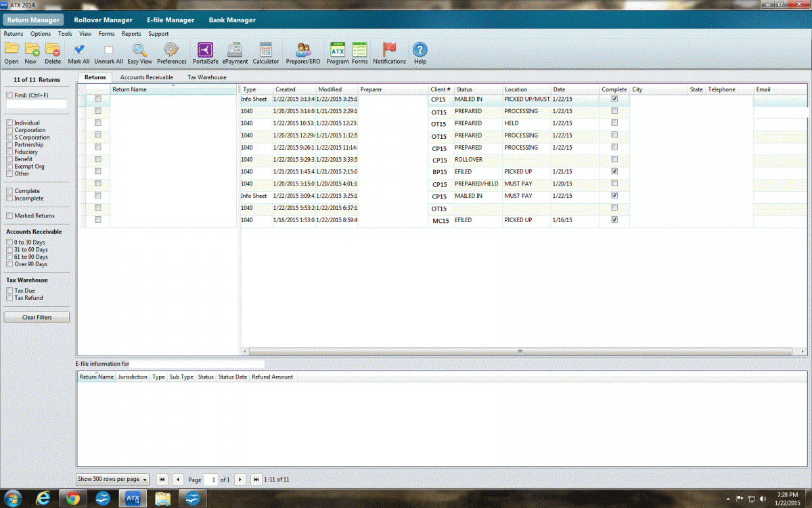Click the Find search text field

(x=37, y=104)
